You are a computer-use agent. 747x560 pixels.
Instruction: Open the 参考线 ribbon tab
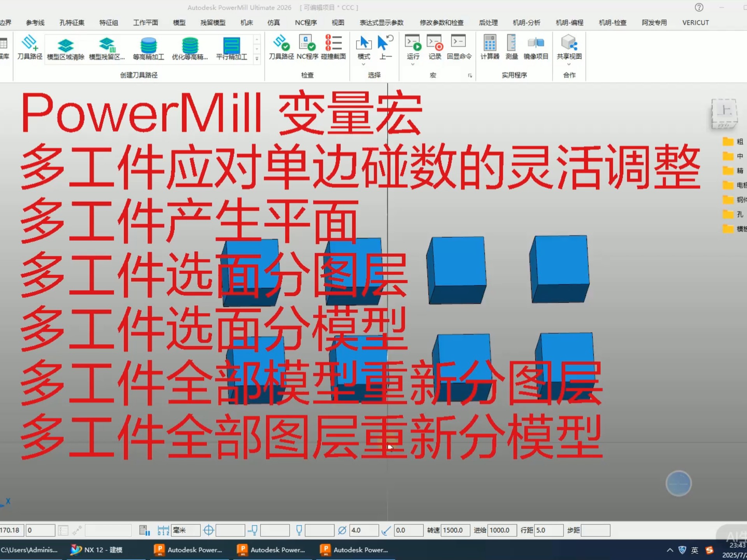point(35,23)
